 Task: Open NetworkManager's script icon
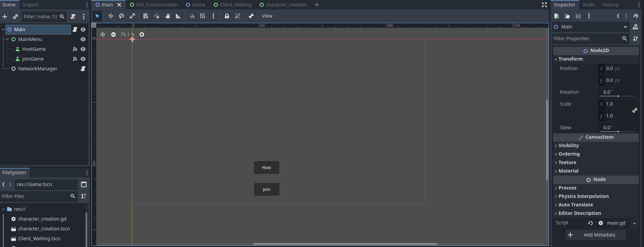pyautogui.click(x=83, y=69)
